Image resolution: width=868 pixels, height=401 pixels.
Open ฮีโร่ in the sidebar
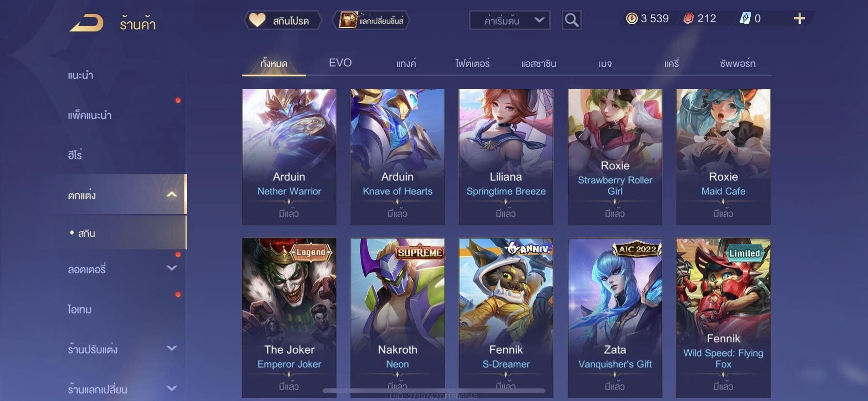(x=75, y=155)
